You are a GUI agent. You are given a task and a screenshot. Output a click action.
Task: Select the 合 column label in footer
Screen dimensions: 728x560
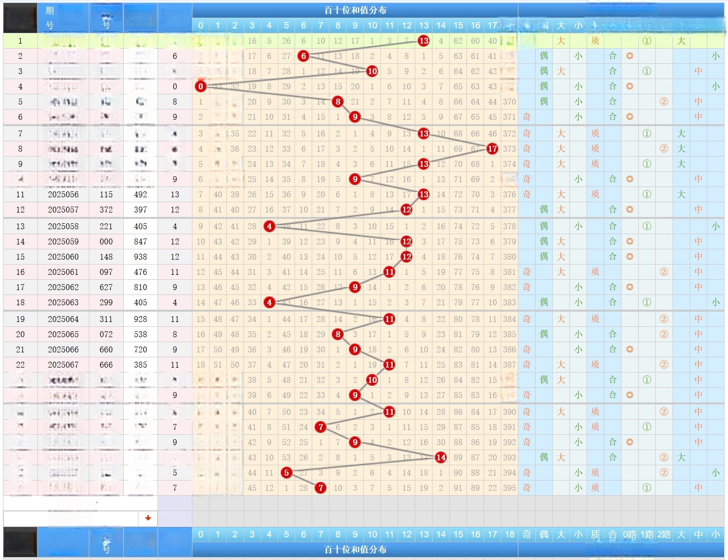pyautogui.click(x=613, y=534)
